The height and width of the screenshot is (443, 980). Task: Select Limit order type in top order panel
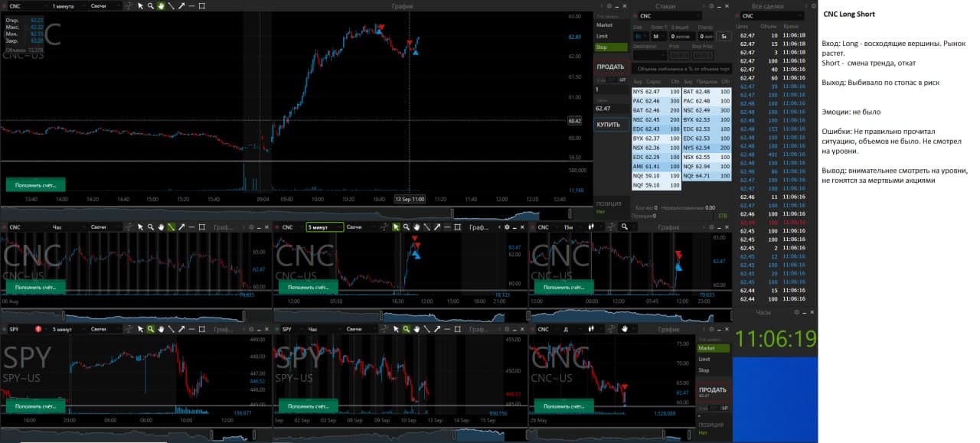pos(611,36)
